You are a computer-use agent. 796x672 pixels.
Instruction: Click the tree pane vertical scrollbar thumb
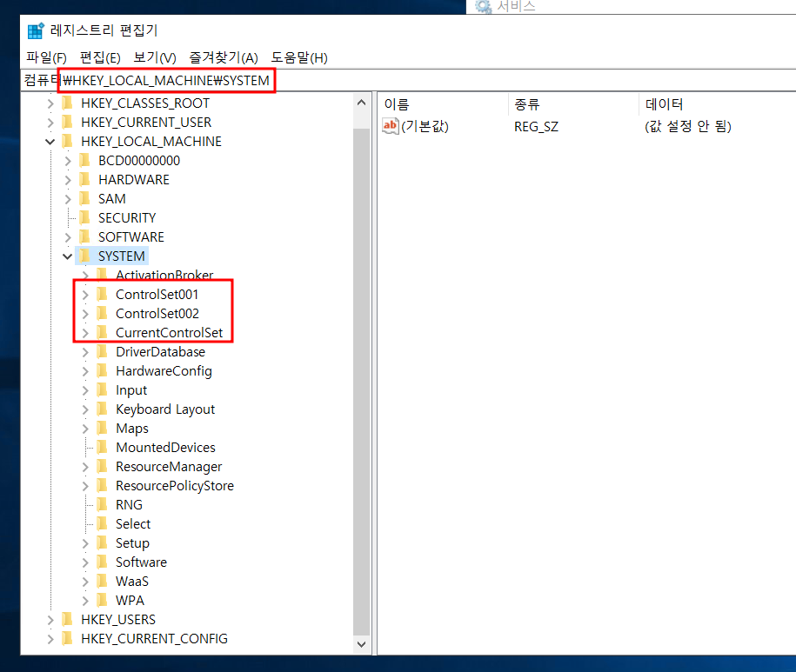point(361,382)
